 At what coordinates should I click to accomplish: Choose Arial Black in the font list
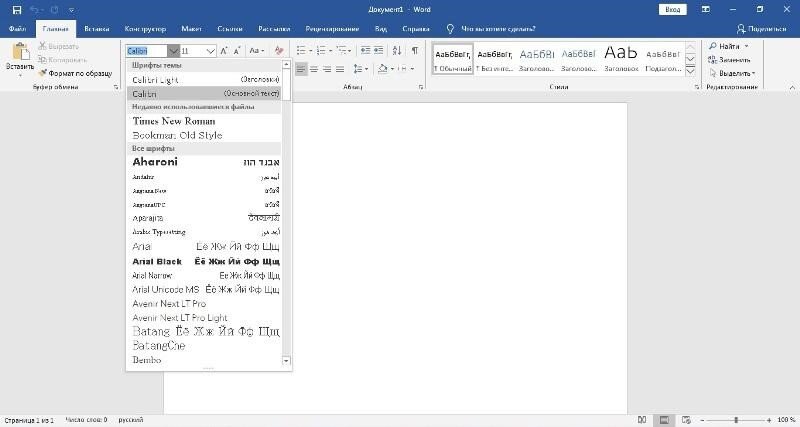click(x=204, y=261)
